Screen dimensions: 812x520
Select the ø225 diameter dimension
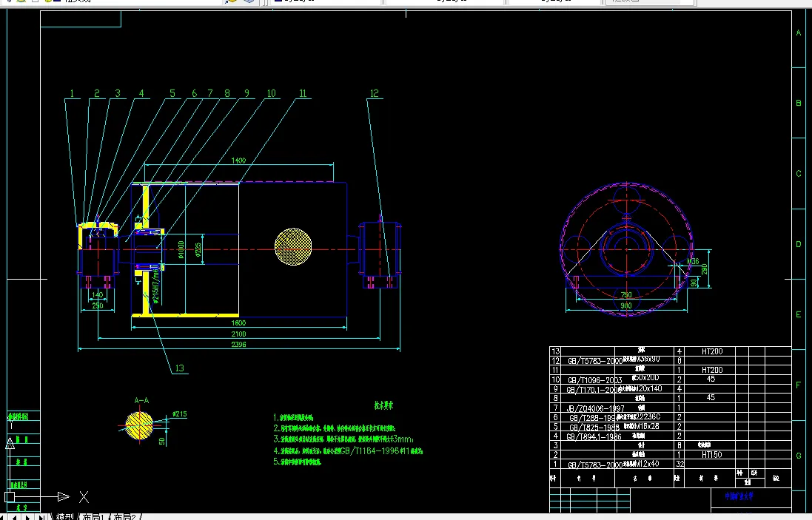(198, 250)
